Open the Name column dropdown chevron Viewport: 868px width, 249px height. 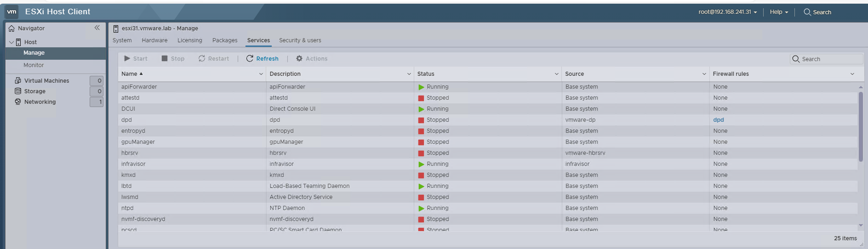coord(261,74)
